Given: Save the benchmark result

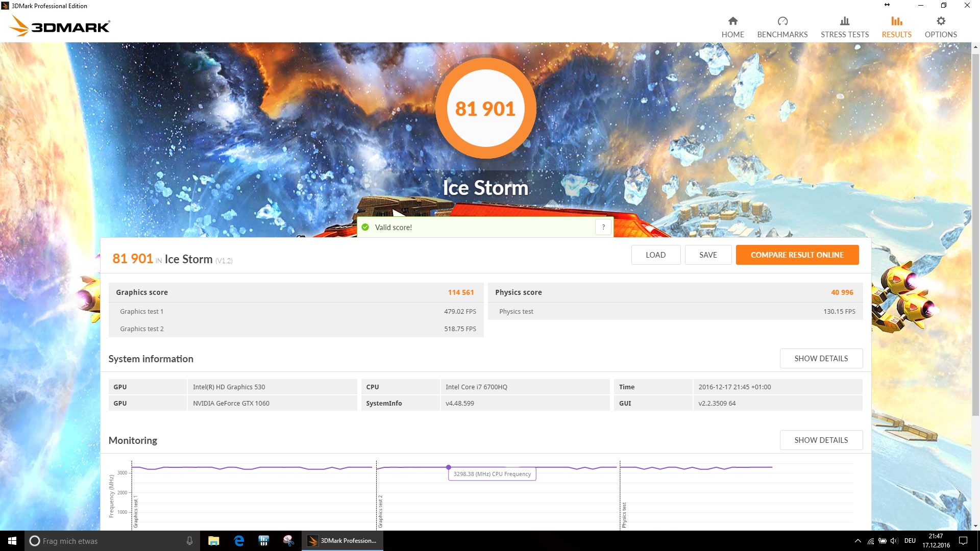Looking at the screenshot, I should point(708,255).
